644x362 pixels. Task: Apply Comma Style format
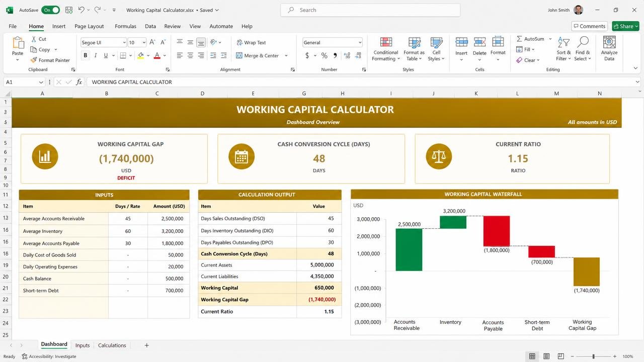[x=335, y=56]
